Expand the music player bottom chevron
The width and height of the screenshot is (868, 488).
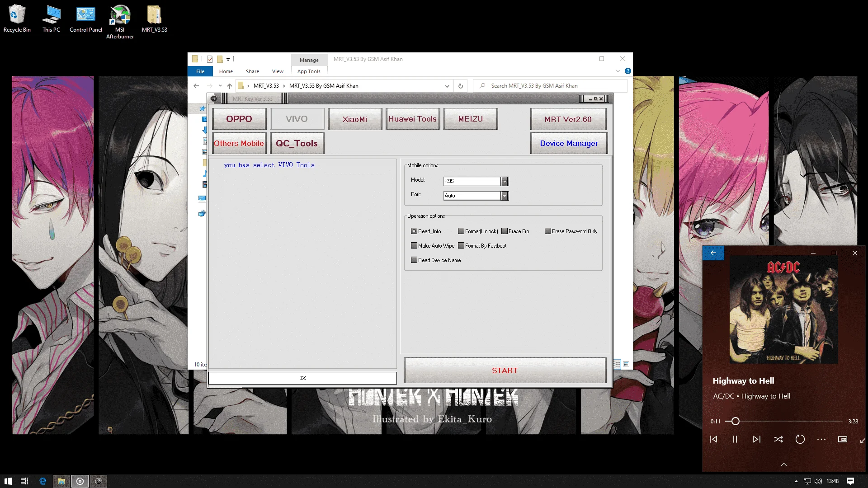click(784, 465)
